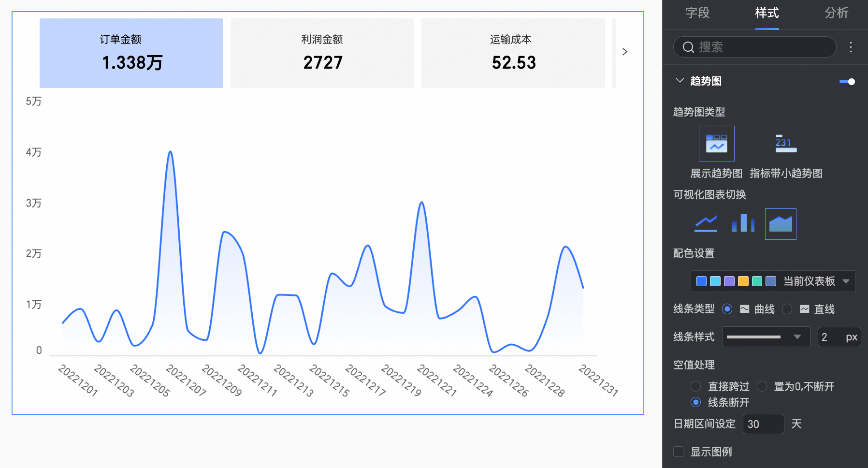Image resolution: width=868 pixels, height=468 pixels.
Task: Switch to the 字段 tab
Action: (x=697, y=13)
